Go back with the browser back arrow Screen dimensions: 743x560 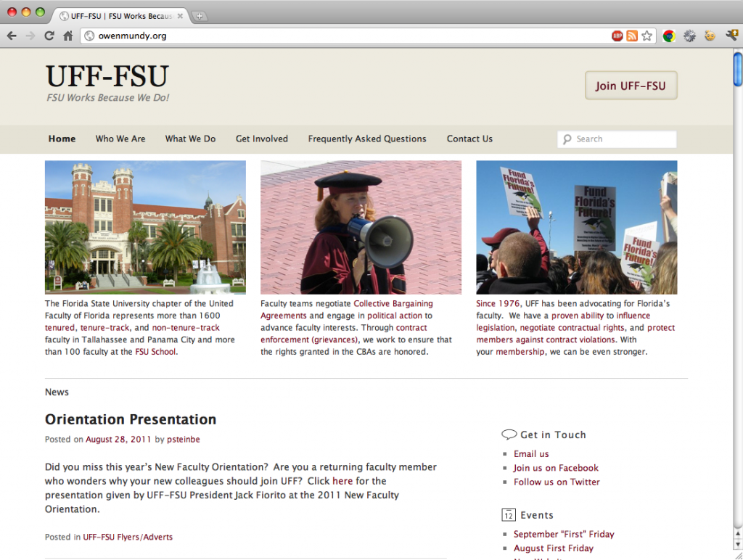(x=12, y=36)
